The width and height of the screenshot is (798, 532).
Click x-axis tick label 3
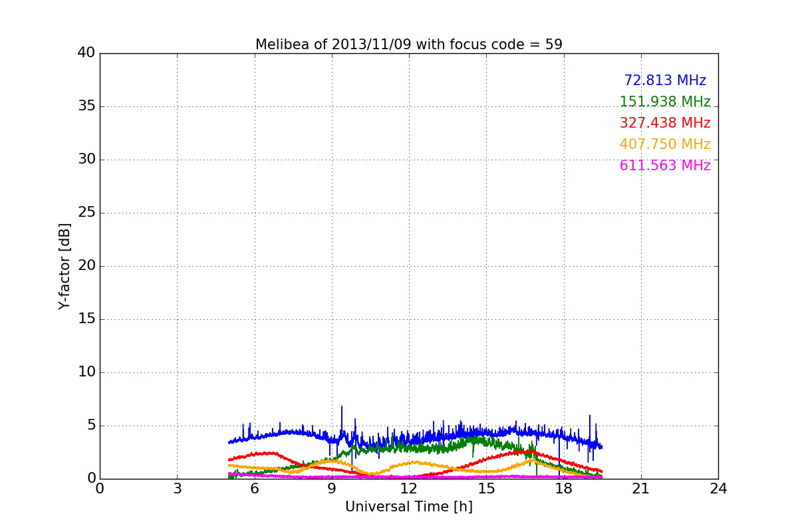tap(177, 489)
